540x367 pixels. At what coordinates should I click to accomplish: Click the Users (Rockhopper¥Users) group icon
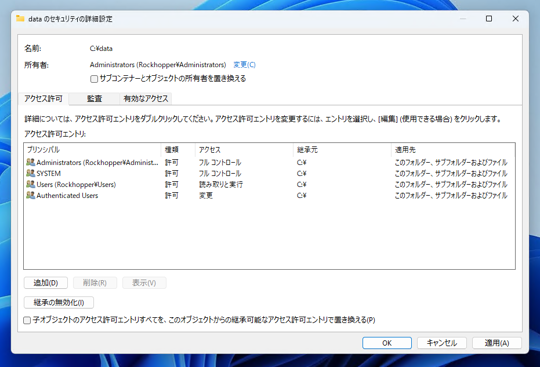pyautogui.click(x=31, y=184)
